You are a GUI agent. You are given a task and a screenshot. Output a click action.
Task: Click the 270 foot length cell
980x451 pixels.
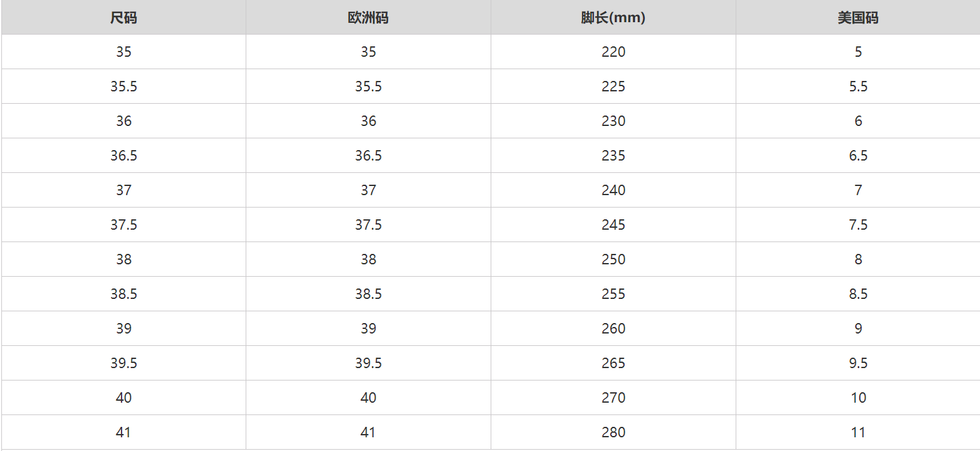(x=613, y=398)
